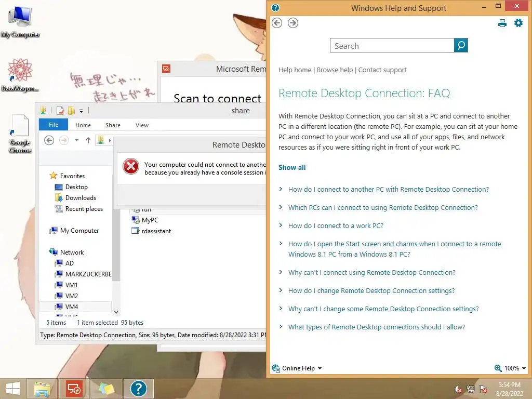Screen dimensions: 532x399
Task: Open Browse help link
Action: pos(335,70)
